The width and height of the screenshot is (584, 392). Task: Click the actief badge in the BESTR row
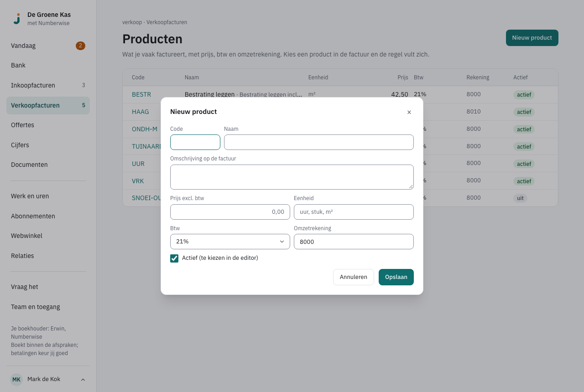pos(524,95)
